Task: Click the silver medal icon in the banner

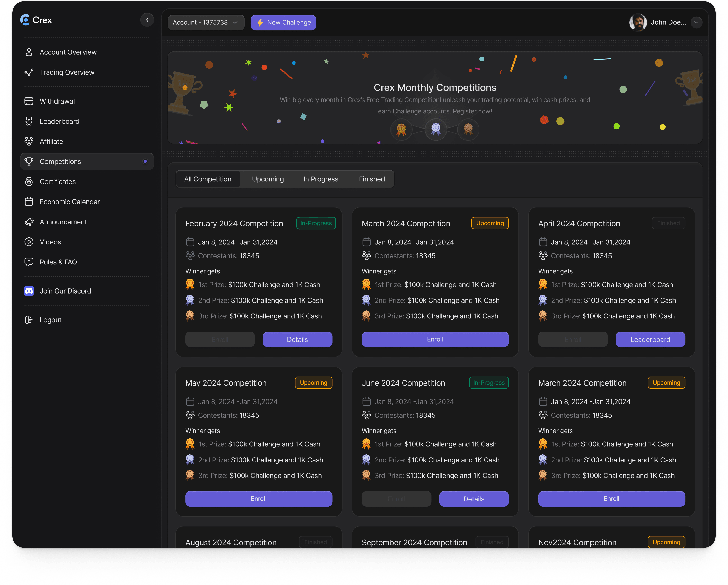Action: pyautogui.click(x=435, y=129)
